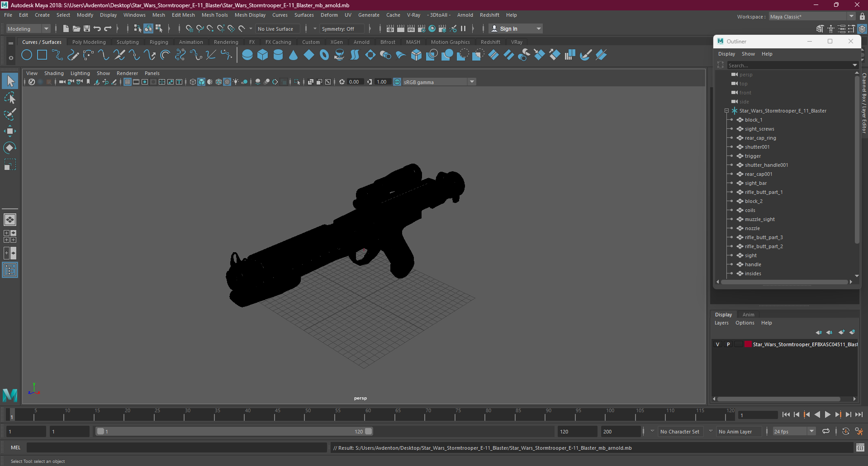The width and height of the screenshot is (868, 466).
Task: Toggle wireframe on shaded in viewport
Action: [x=219, y=82]
